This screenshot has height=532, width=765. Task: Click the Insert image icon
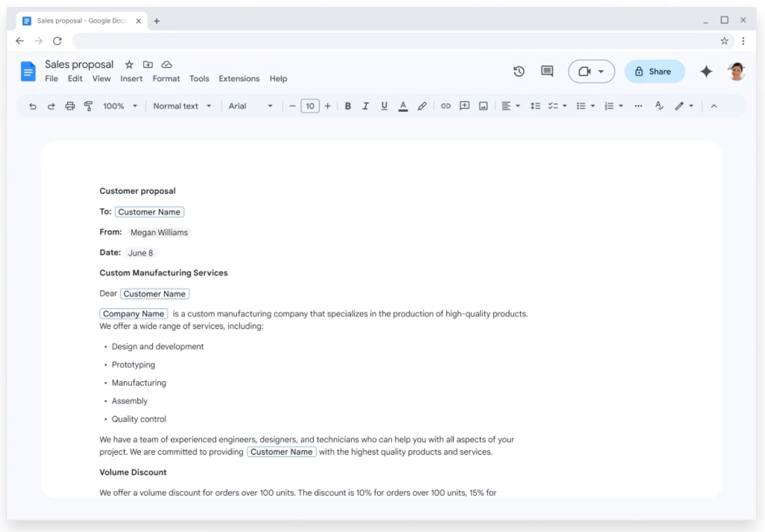pos(483,106)
